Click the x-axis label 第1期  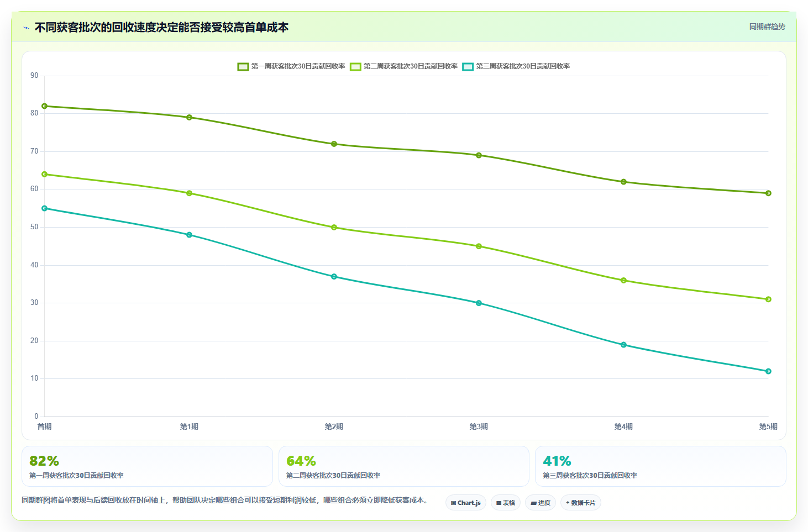pos(189,426)
